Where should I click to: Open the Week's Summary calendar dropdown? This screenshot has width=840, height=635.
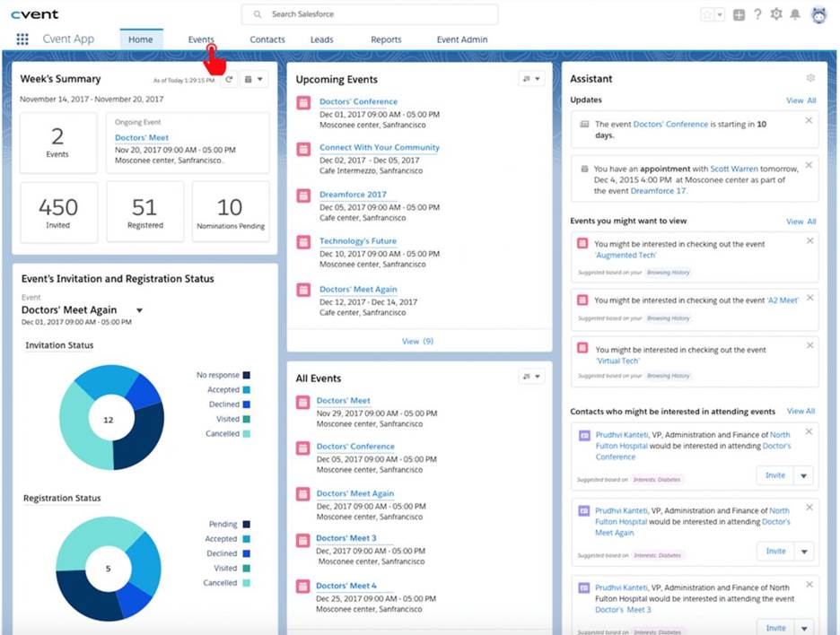tap(253, 79)
